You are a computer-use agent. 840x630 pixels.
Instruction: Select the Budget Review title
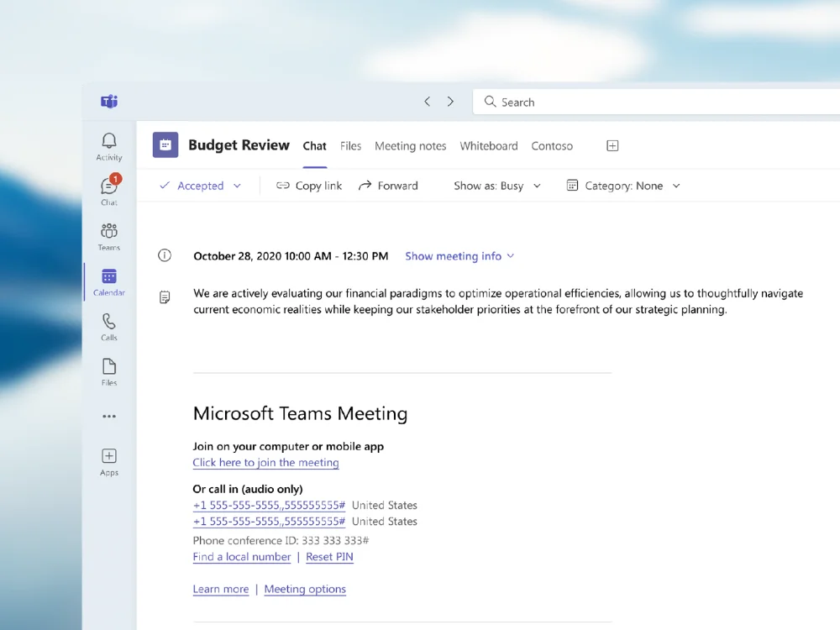[239, 145]
